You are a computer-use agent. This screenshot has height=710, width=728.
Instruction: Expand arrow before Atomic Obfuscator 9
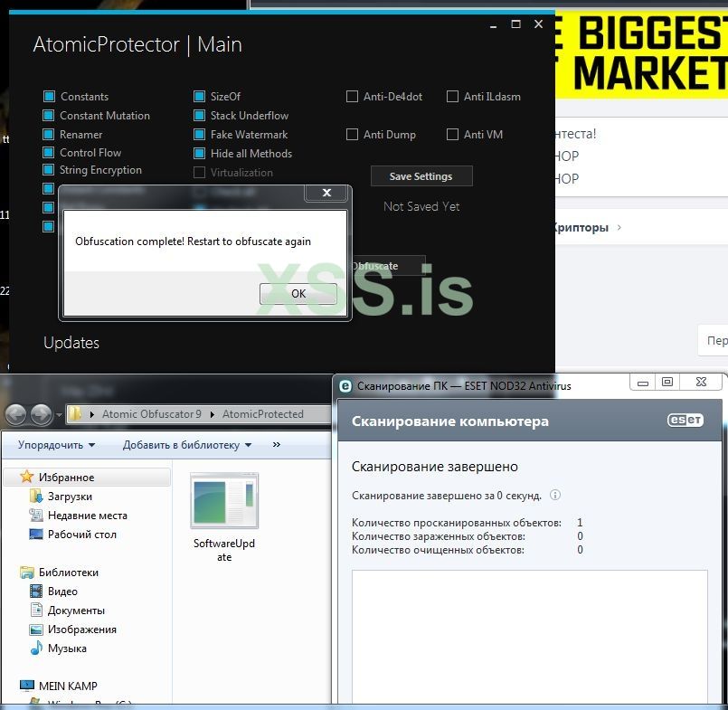point(92,414)
